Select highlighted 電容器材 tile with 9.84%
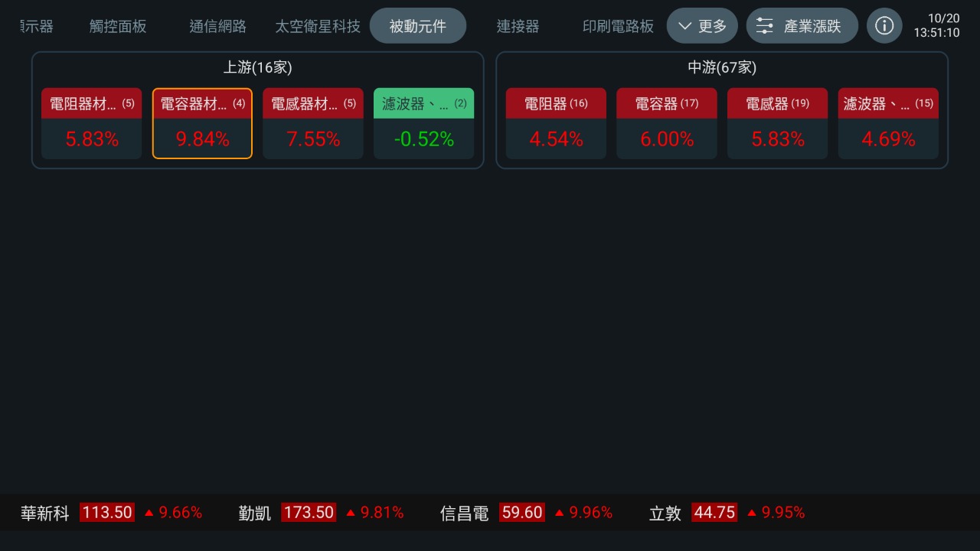Screen dimensions: 980x551 point(202,123)
